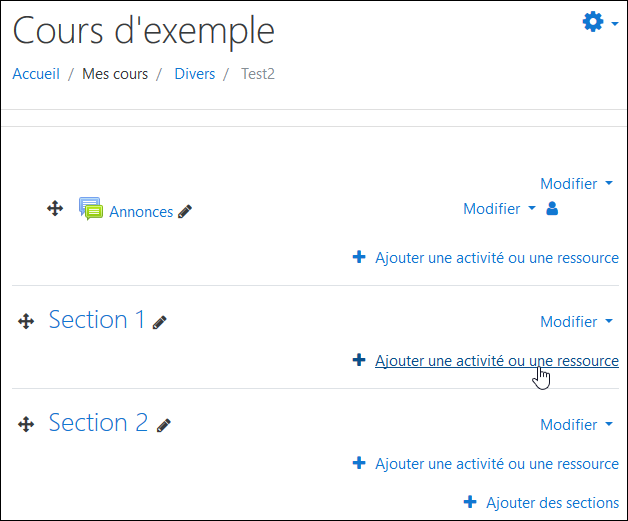Click the move handle for Section 1
628x521 pixels.
point(26,321)
